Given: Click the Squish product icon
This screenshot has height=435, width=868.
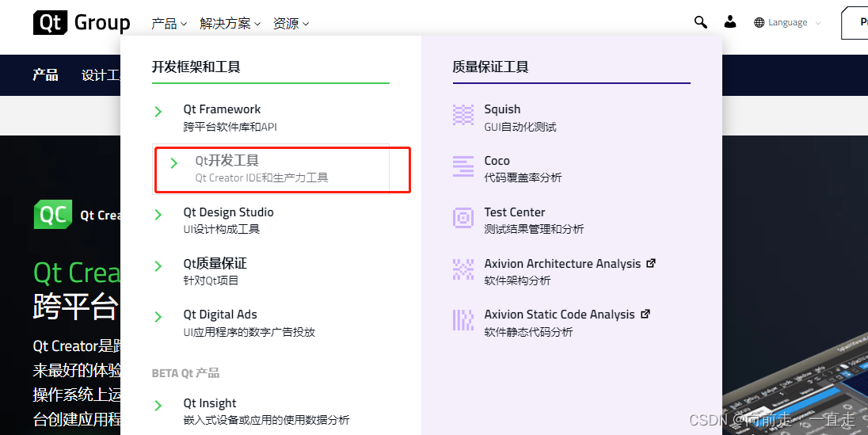Looking at the screenshot, I should pyautogui.click(x=463, y=115).
